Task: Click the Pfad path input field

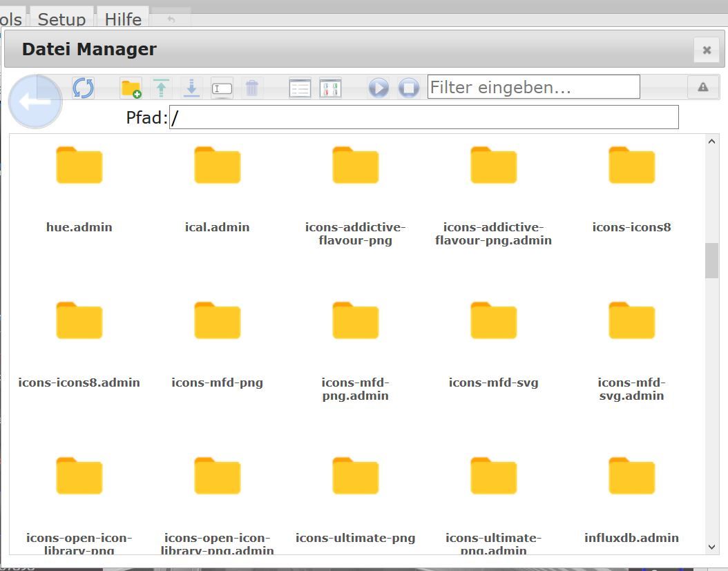Action: click(x=424, y=117)
